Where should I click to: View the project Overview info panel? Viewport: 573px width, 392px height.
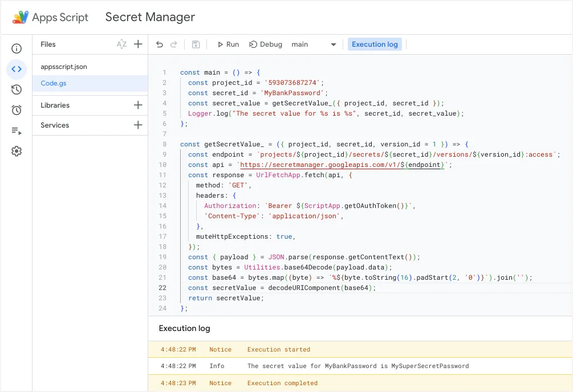17,49
